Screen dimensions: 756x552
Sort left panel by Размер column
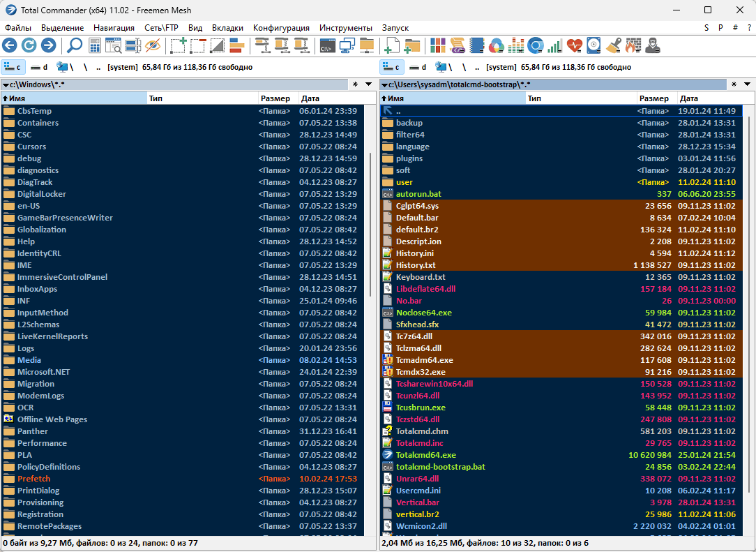click(x=274, y=98)
